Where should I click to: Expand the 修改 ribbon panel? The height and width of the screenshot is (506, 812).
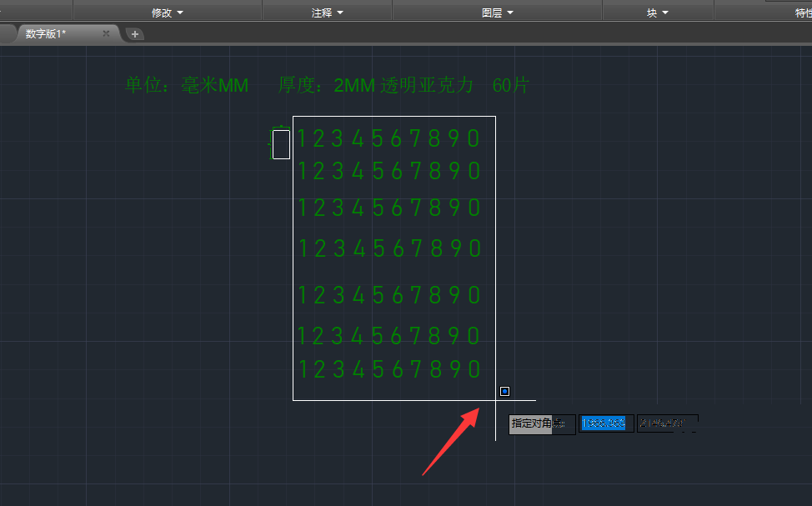[168, 13]
